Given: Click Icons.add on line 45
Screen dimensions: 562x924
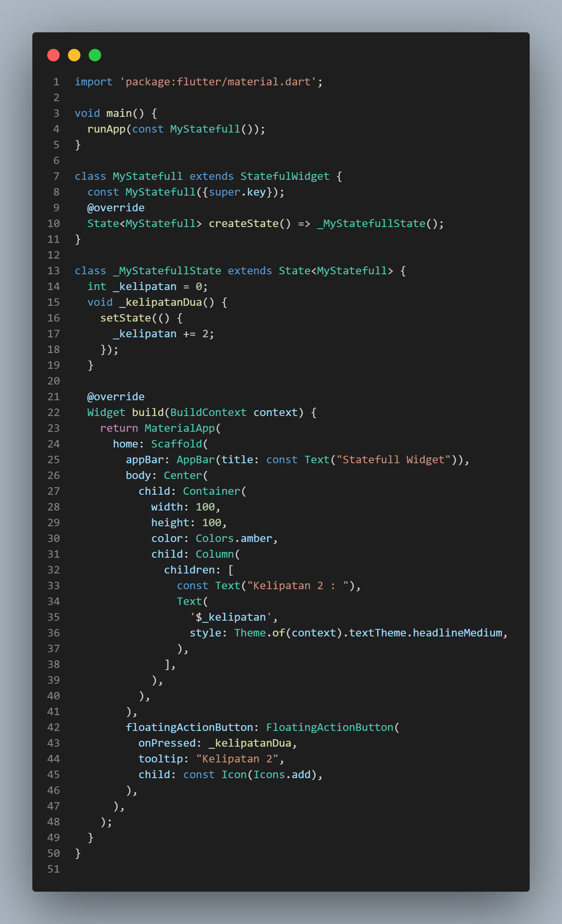Looking at the screenshot, I should pyautogui.click(x=282, y=775).
